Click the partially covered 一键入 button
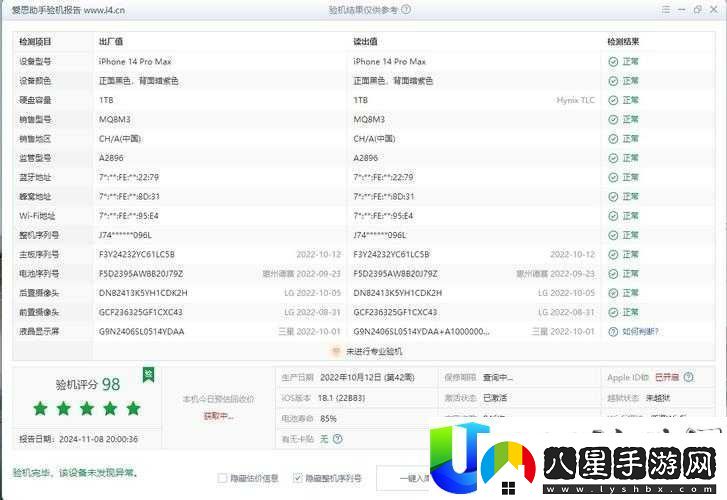 (x=403, y=478)
